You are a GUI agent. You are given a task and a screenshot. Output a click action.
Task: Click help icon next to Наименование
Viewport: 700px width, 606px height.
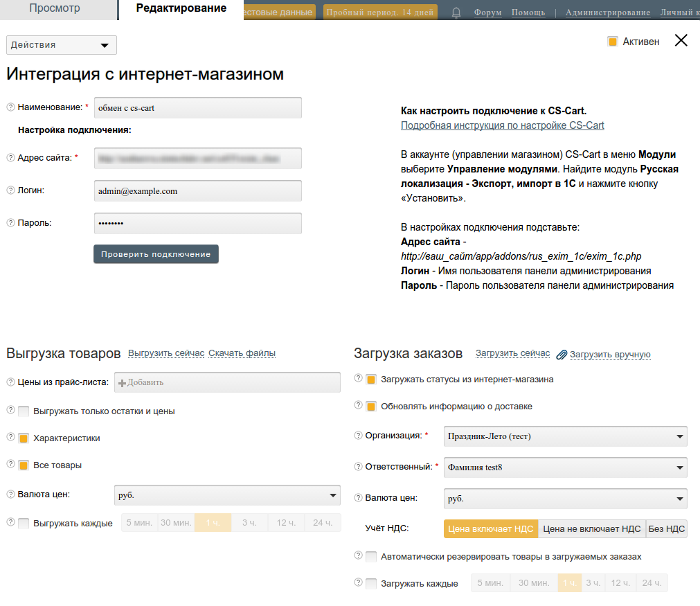(x=10, y=107)
